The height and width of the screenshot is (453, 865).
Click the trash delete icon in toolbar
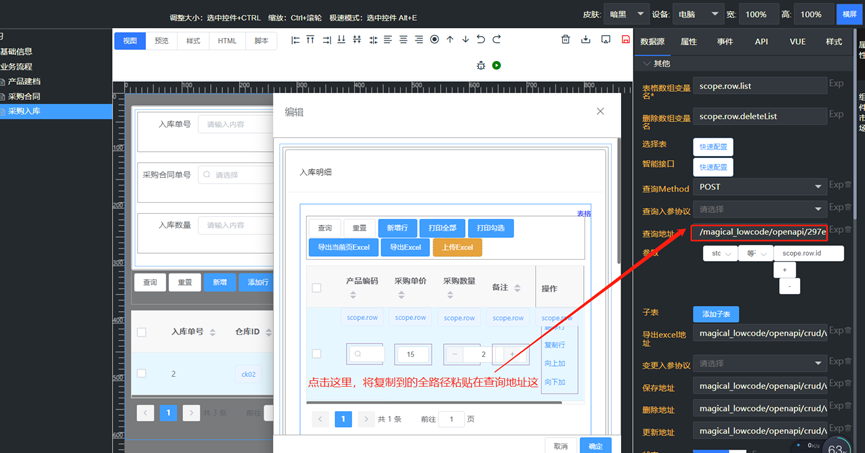565,40
